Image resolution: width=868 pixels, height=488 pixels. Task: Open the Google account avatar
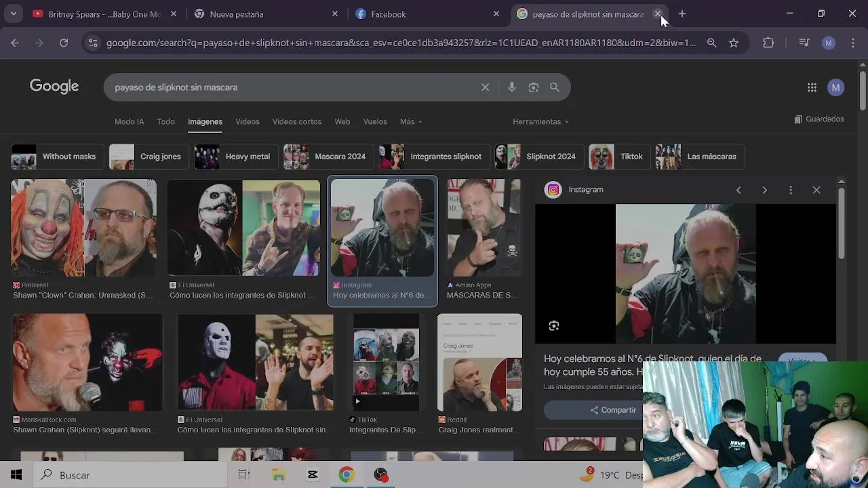click(x=836, y=87)
